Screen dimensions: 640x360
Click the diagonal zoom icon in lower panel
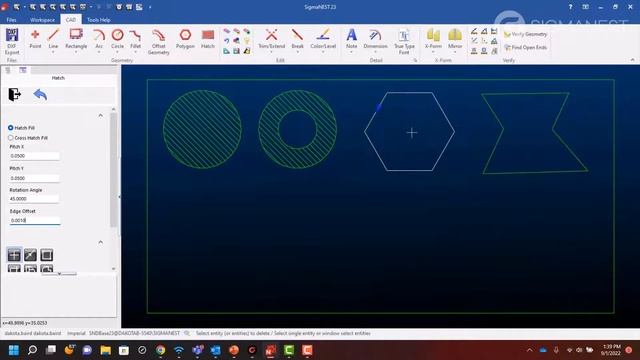(x=30, y=255)
